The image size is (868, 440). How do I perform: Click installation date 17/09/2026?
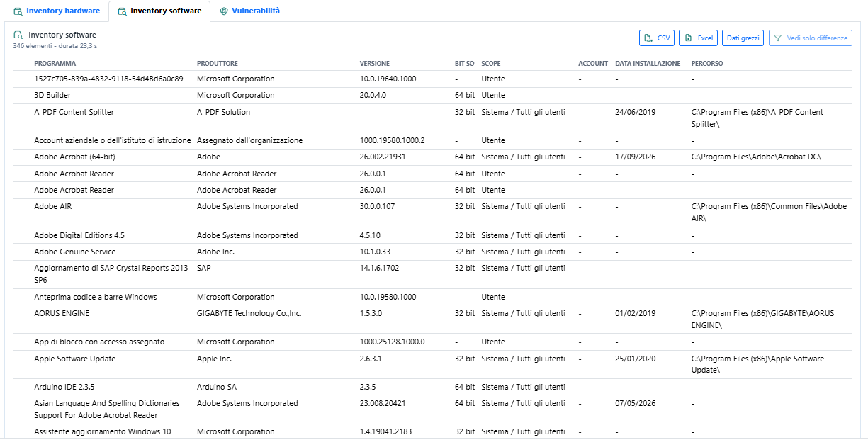click(x=636, y=157)
